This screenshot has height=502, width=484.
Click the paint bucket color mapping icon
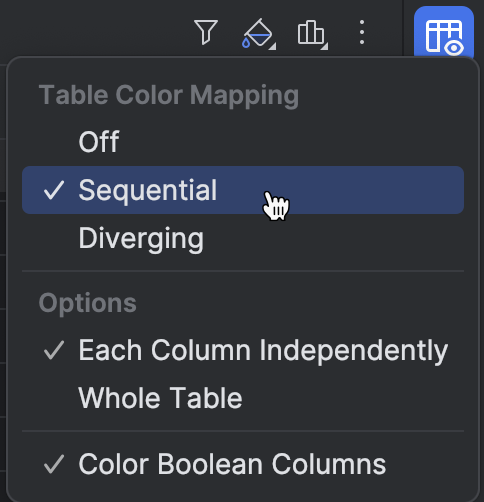[x=258, y=33]
